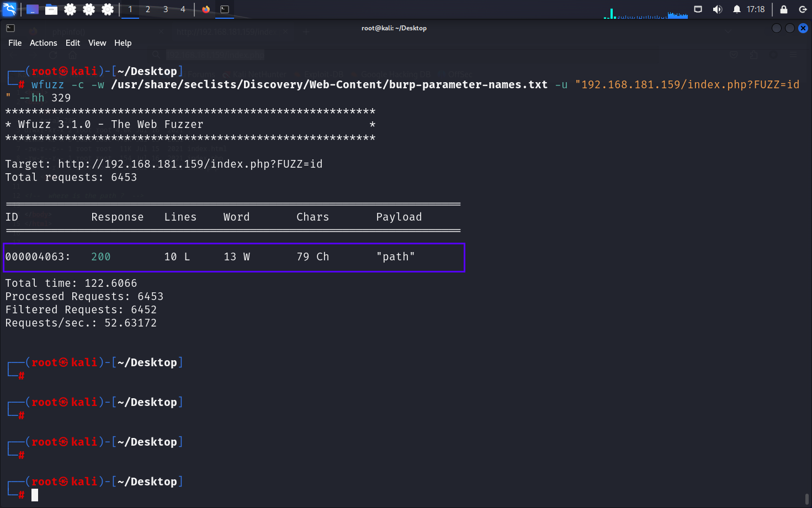Click the 'Payload' column header
The height and width of the screenshot is (508, 812).
(399, 217)
